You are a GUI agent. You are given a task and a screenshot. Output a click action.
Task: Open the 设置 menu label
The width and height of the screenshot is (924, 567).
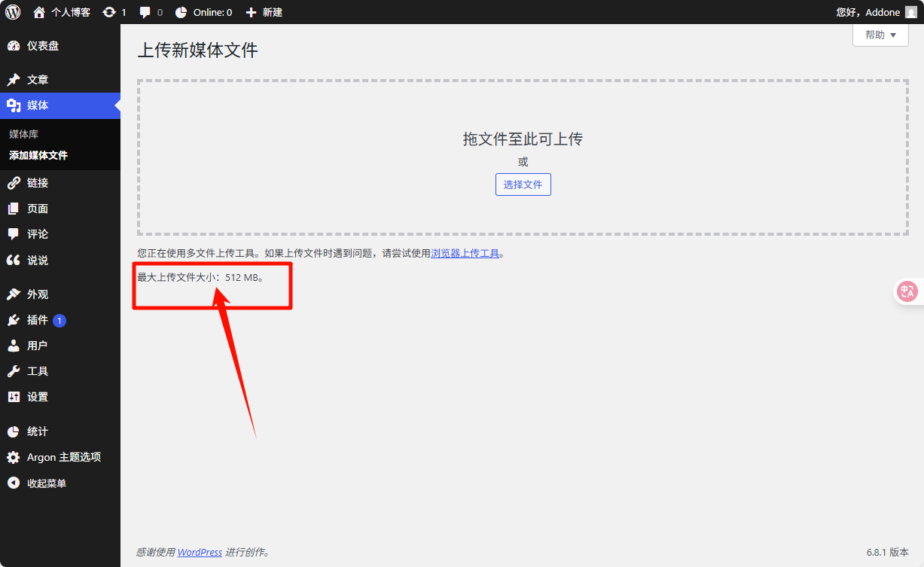tap(38, 397)
